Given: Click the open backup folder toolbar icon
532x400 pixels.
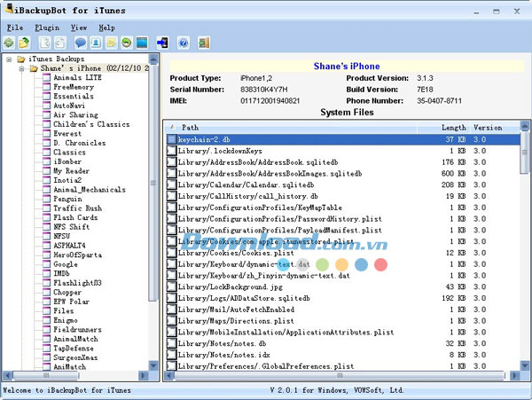Looking at the screenshot, I should [x=24, y=43].
